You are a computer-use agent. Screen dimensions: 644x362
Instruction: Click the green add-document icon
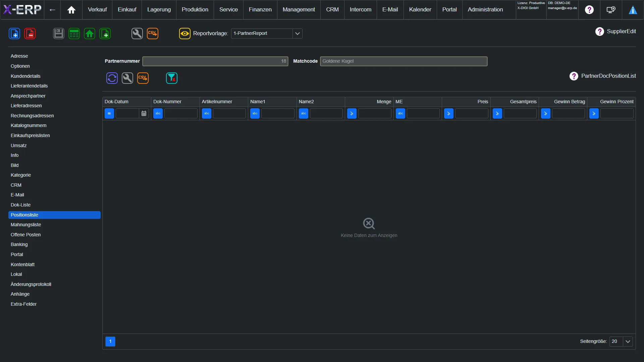pyautogui.click(x=105, y=34)
